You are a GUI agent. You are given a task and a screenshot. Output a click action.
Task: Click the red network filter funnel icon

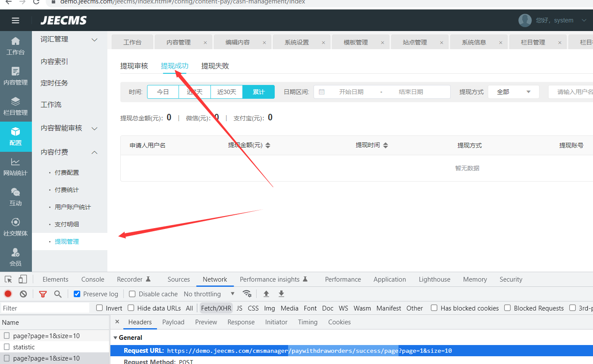43,294
